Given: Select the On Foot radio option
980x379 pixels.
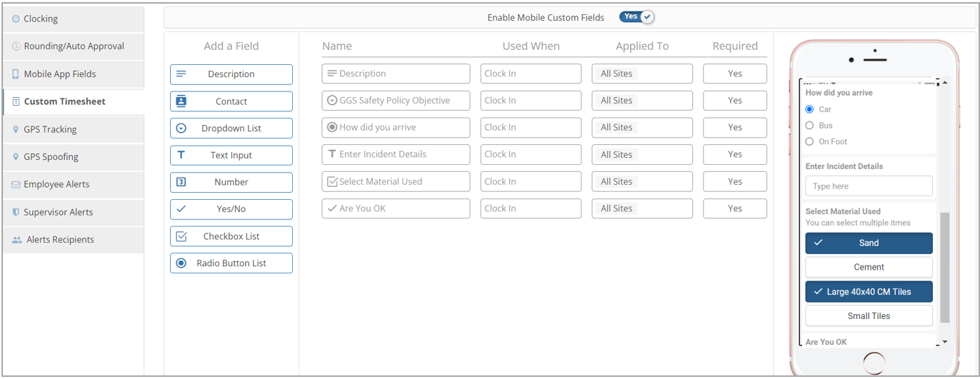Looking at the screenshot, I should pyautogui.click(x=809, y=141).
